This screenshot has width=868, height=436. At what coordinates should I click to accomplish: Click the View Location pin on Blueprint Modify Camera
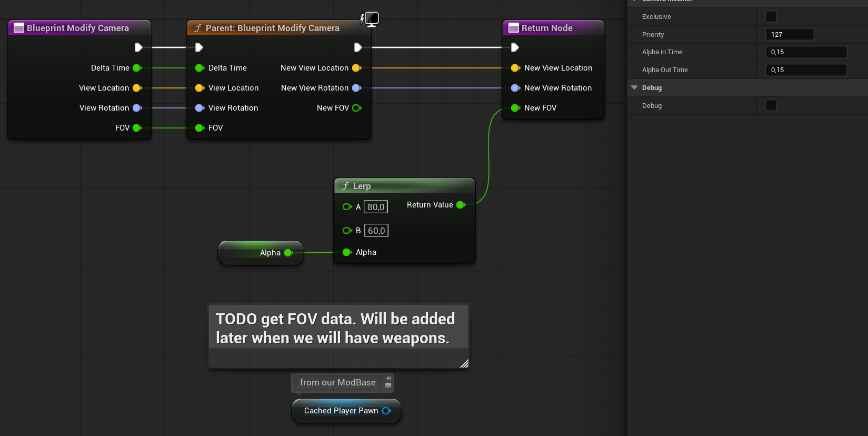point(137,88)
